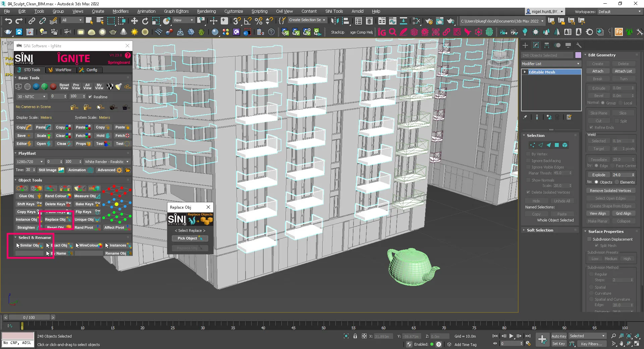This screenshot has width=644, height=349.
Task: Expand the Soft Selection rollout
Action: 540,230
